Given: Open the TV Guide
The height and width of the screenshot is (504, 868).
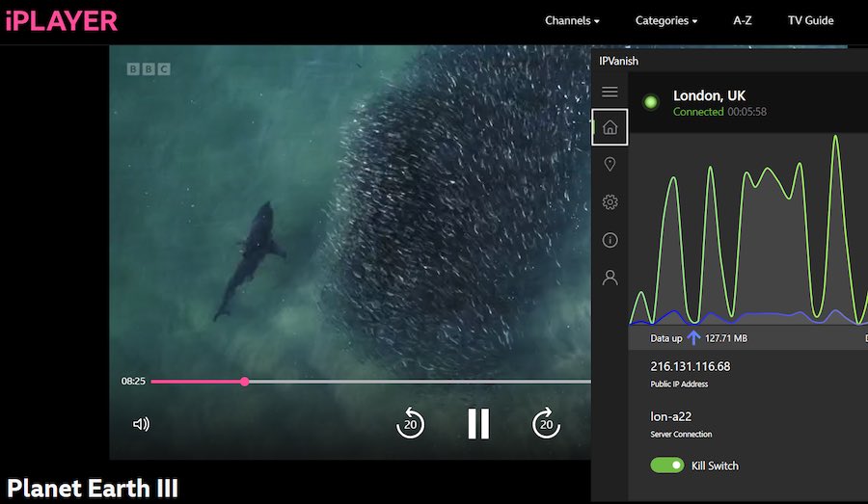Looking at the screenshot, I should pos(810,20).
